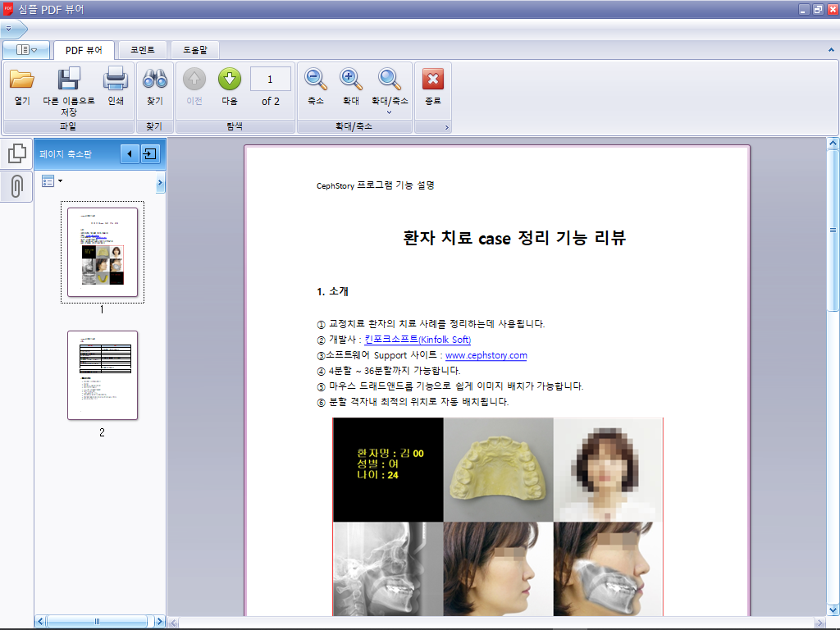Click thumbnail panel scroll right arrow

click(x=159, y=622)
